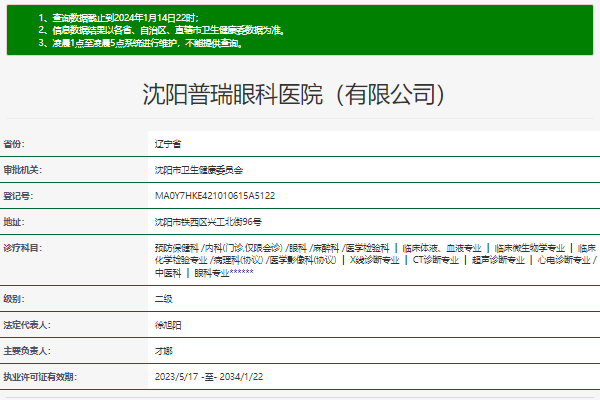
Task: Select the hospital title 沈阳普瑞眼科医院（有限公司）
Action: (294, 94)
